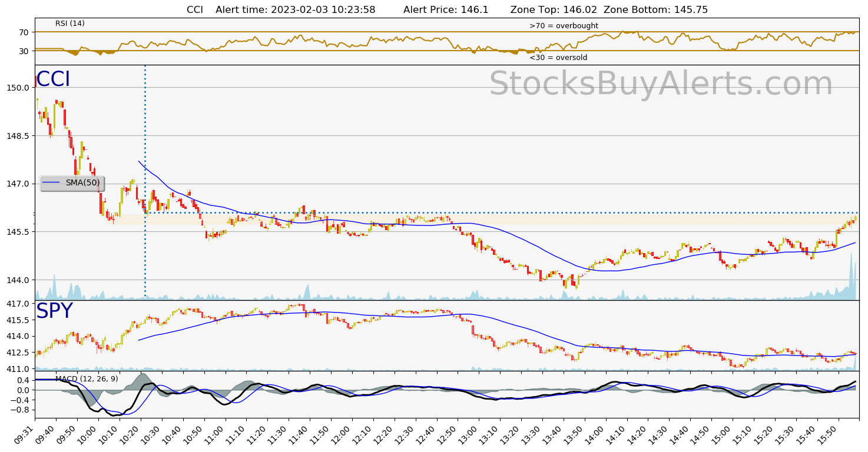Click the 412.5 SPY axis label
This screenshot has height=452, width=868.
pyautogui.click(x=18, y=353)
